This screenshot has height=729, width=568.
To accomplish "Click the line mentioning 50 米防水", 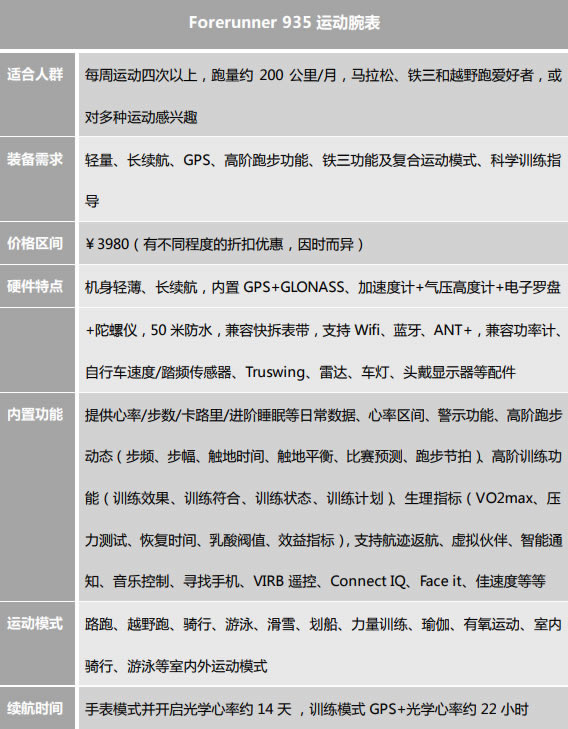I will coord(324,330).
